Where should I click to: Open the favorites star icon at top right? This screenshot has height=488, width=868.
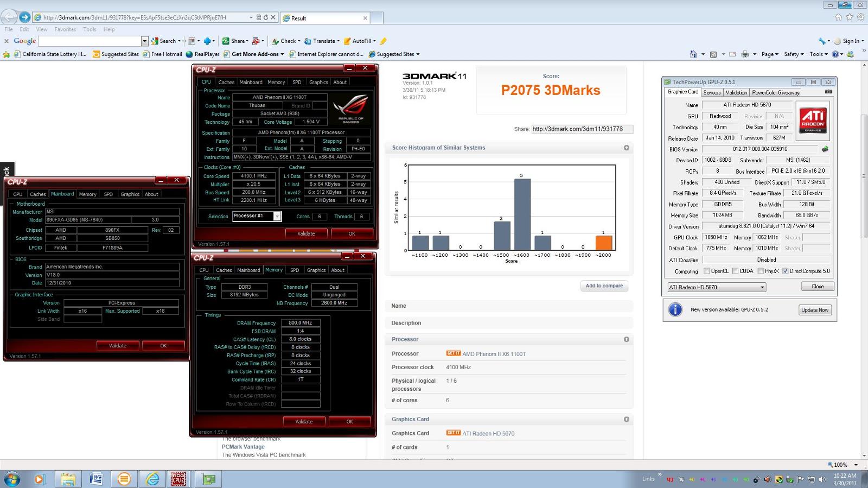[850, 17]
